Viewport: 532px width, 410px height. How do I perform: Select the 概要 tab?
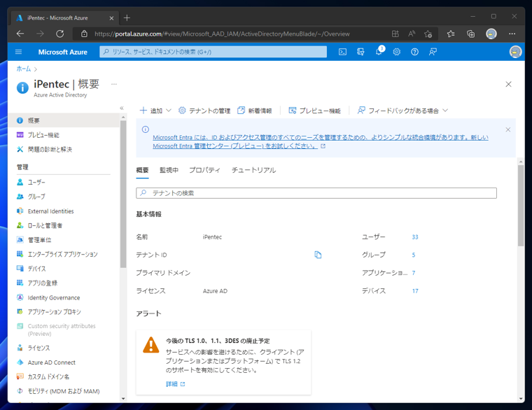(142, 170)
